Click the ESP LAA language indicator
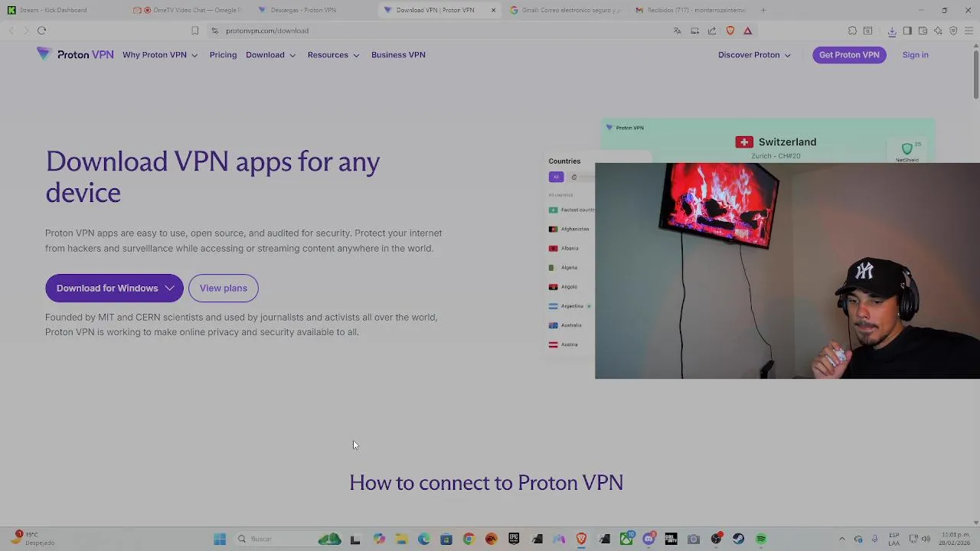 893,539
